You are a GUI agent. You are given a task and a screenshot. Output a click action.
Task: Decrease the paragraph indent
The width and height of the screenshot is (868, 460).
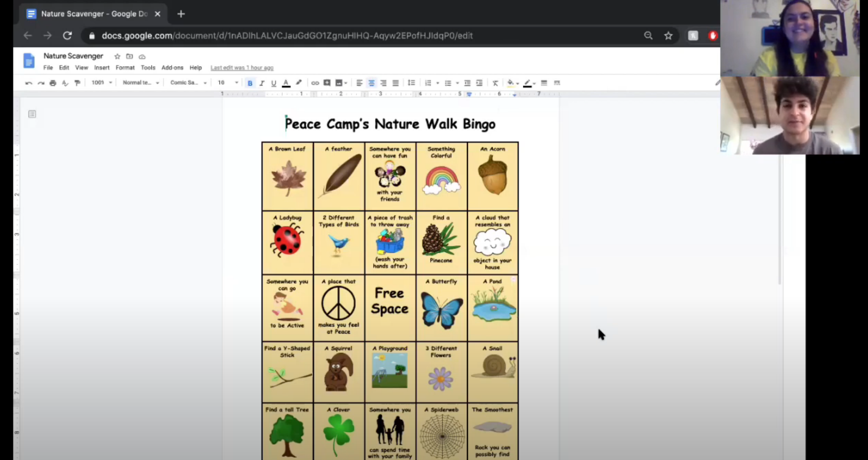tap(467, 83)
